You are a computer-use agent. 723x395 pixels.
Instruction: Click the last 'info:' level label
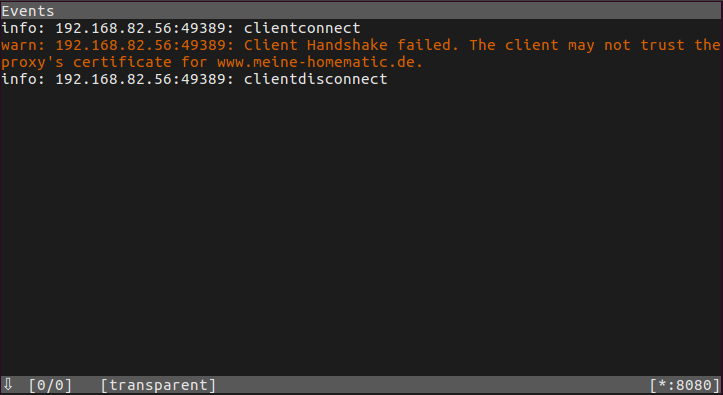click(24, 79)
